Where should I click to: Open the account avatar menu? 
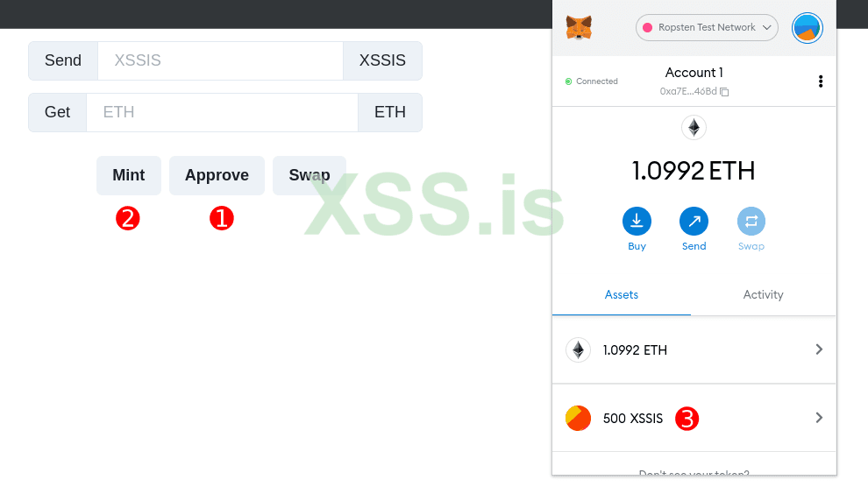(808, 28)
